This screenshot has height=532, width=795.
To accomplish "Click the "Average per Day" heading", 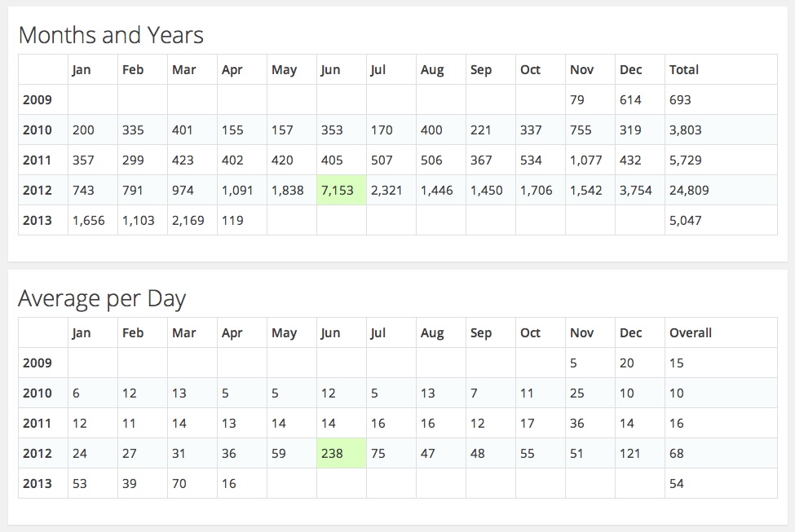I will click(x=102, y=299).
